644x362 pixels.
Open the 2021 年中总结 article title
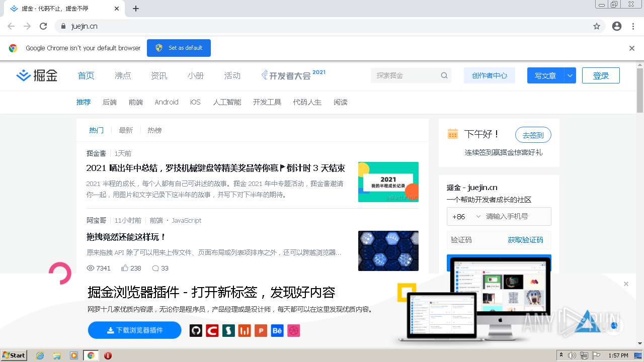pos(216,168)
